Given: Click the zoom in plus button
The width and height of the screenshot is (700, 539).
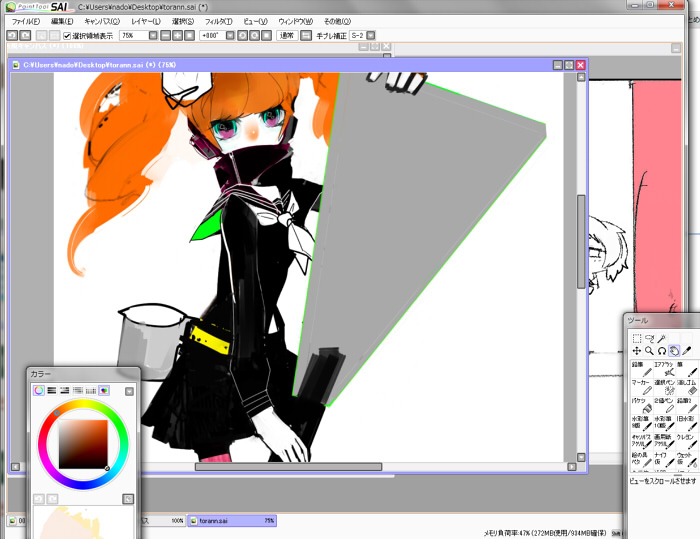Looking at the screenshot, I should [177, 35].
